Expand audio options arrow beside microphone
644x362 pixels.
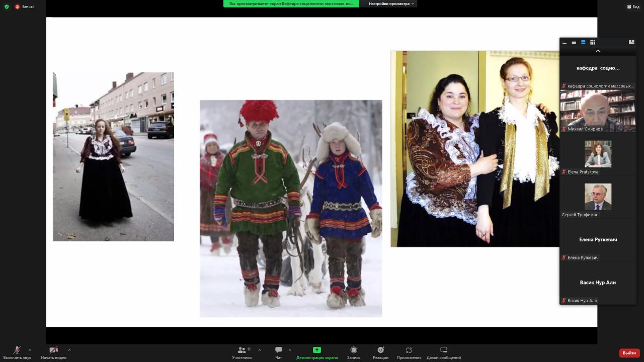click(x=30, y=350)
